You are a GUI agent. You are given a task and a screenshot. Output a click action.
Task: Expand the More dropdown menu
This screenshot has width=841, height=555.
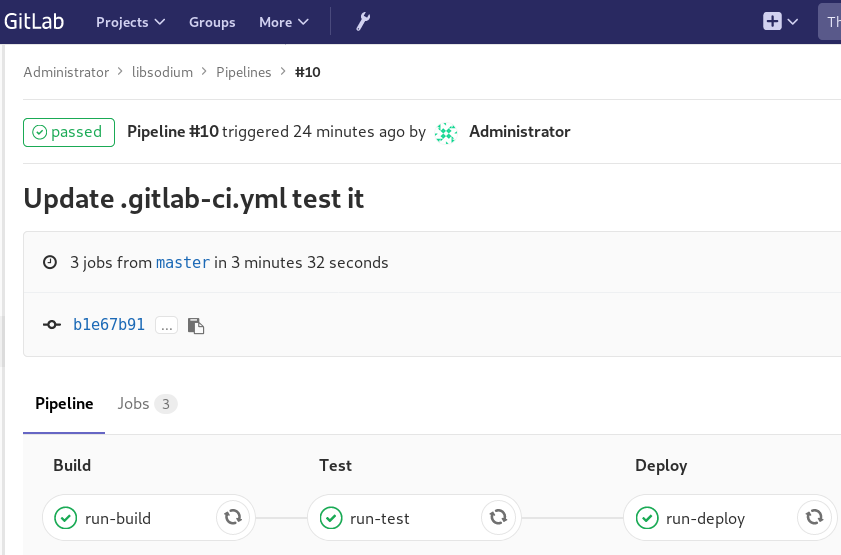tap(284, 22)
